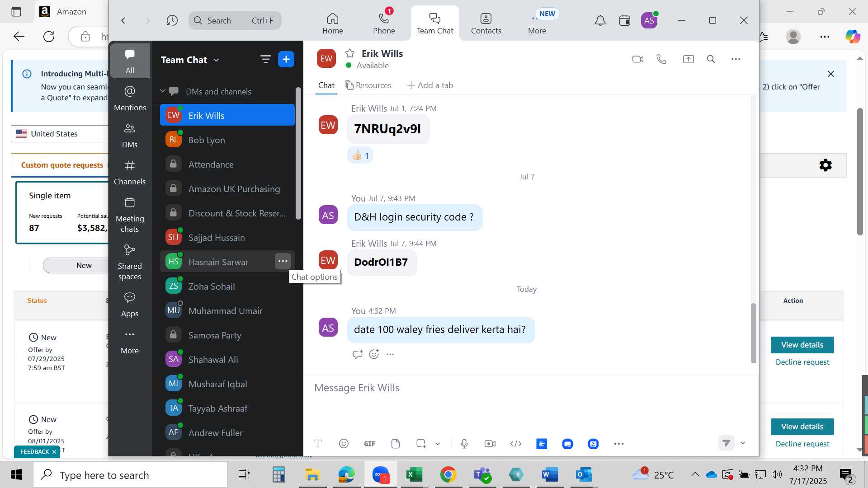The image size is (868, 488).
Task: Open Outlook from the taskbar
Action: point(584,474)
